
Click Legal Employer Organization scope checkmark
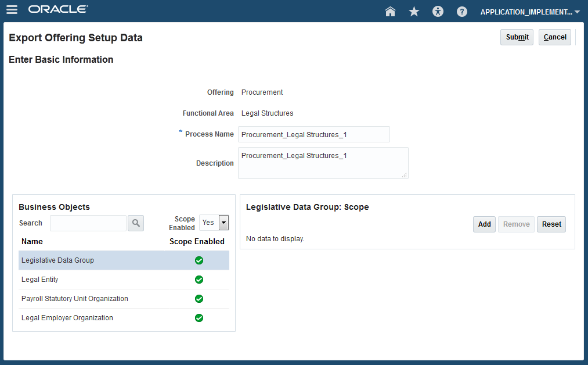[199, 318]
